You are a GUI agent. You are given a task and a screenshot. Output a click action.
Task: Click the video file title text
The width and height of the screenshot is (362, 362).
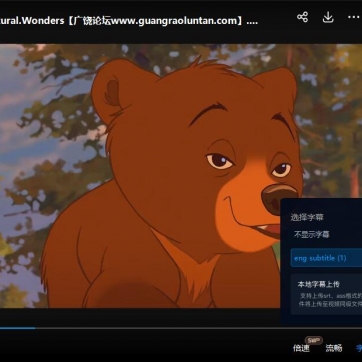point(129,21)
